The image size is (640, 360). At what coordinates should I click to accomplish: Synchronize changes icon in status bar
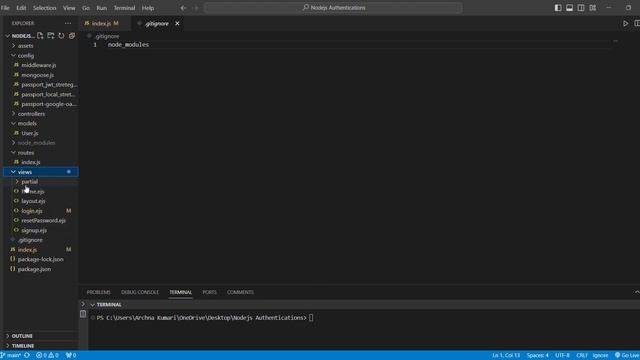pyautogui.click(x=27, y=355)
